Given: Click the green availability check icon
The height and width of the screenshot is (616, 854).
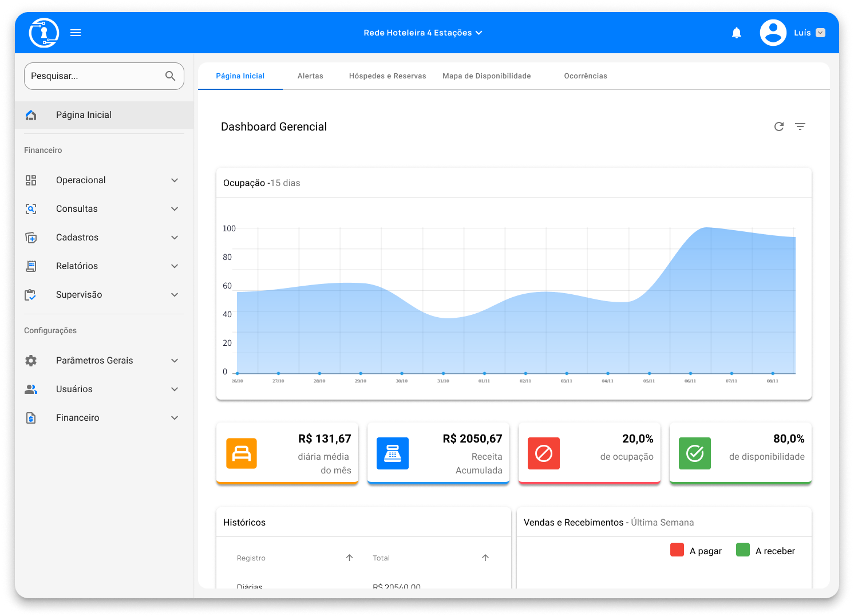Looking at the screenshot, I should (695, 453).
